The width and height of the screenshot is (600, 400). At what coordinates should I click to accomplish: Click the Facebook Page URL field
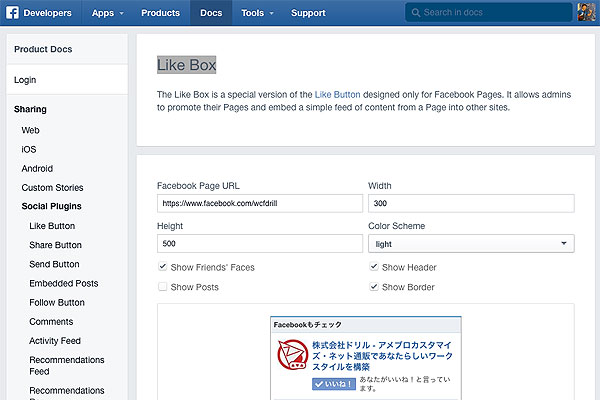pos(260,203)
